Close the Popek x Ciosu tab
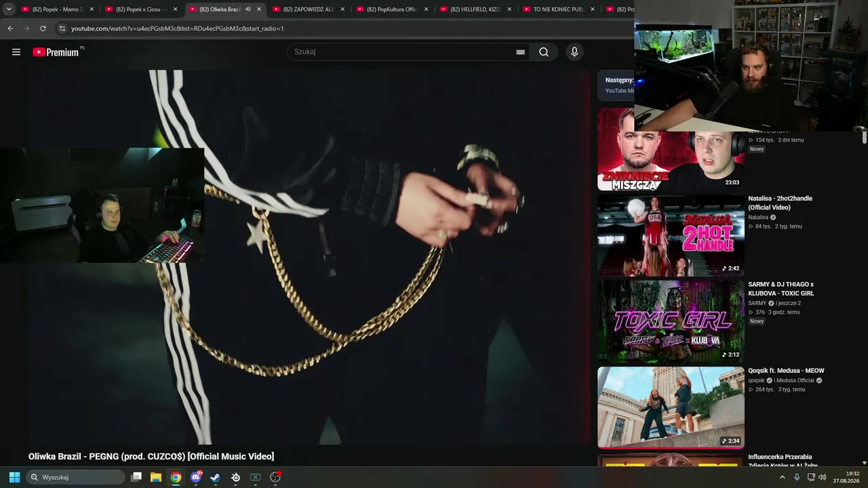 pos(175,9)
